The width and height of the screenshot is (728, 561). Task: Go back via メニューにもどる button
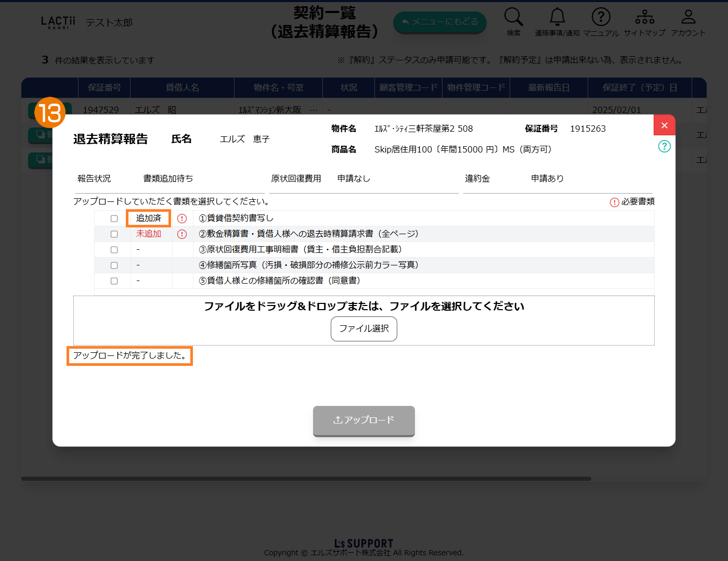pyautogui.click(x=439, y=22)
